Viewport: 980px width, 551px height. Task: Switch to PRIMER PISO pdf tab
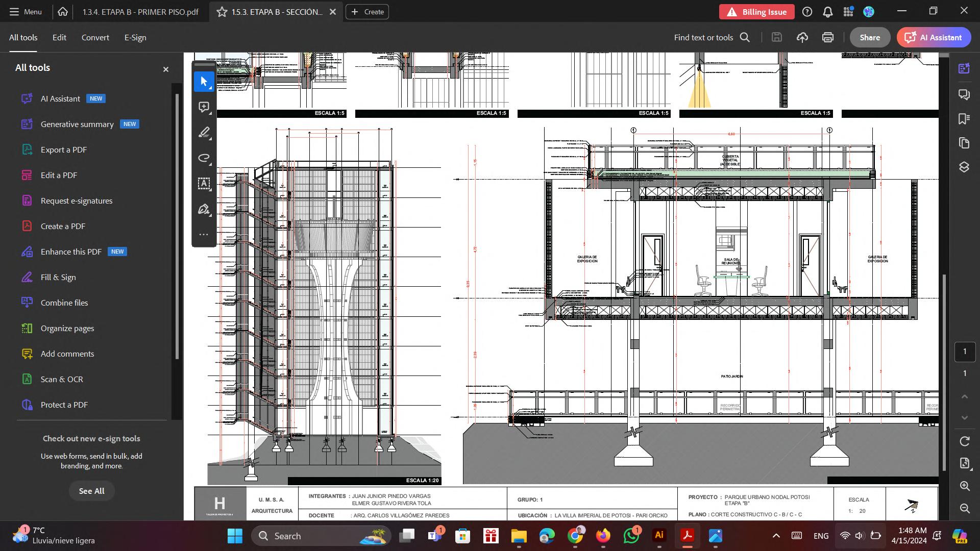(x=140, y=12)
